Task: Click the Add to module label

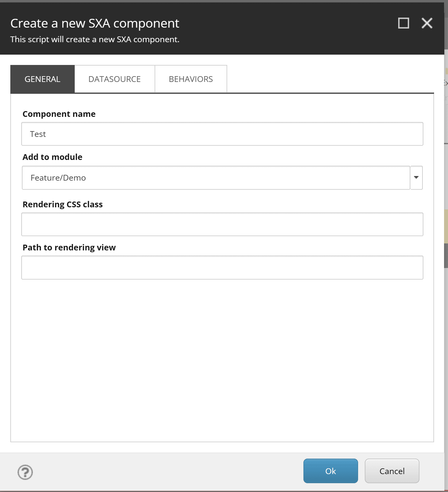Action: (x=52, y=157)
